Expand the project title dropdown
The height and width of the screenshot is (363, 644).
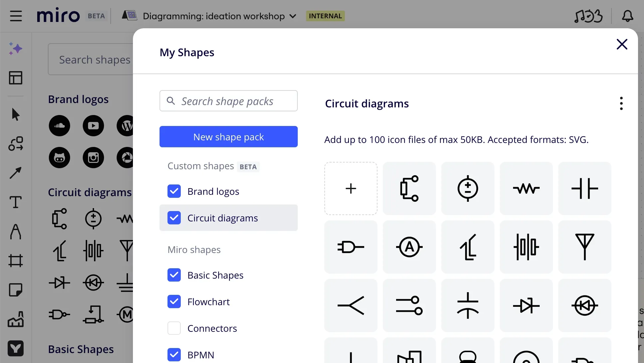tap(292, 16)
